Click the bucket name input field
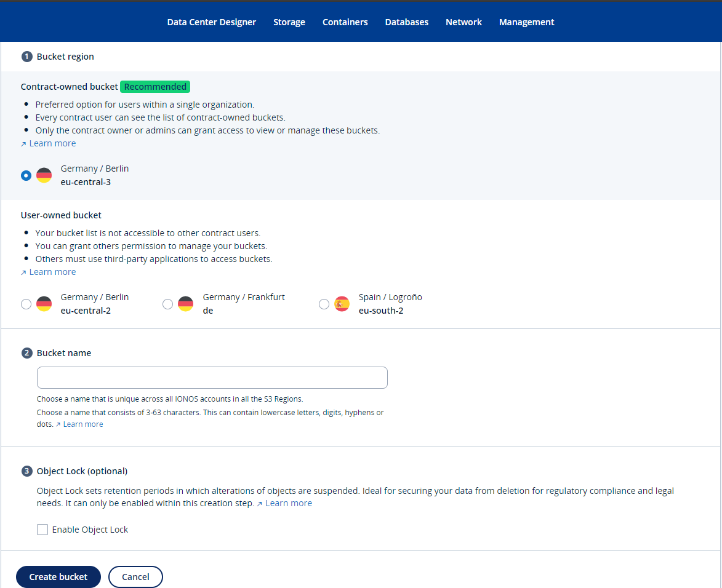 pyautogui.click(x=212, y=377)
